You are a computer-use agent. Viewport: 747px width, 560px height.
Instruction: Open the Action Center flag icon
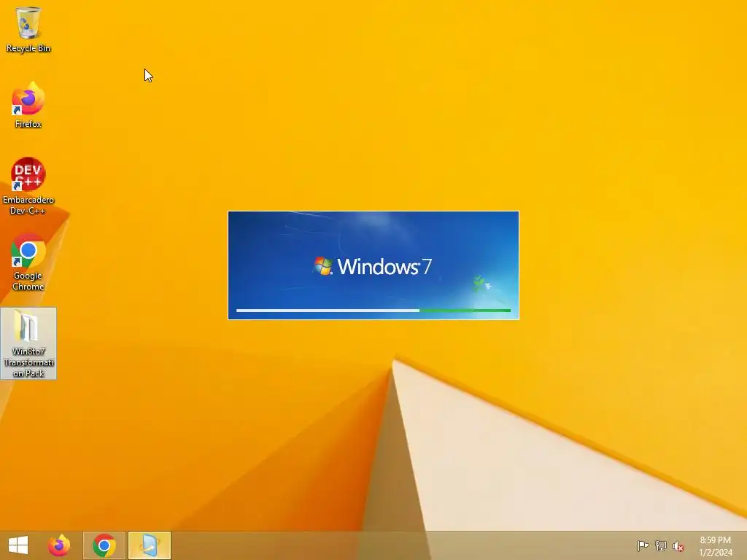tap(643, 545)
